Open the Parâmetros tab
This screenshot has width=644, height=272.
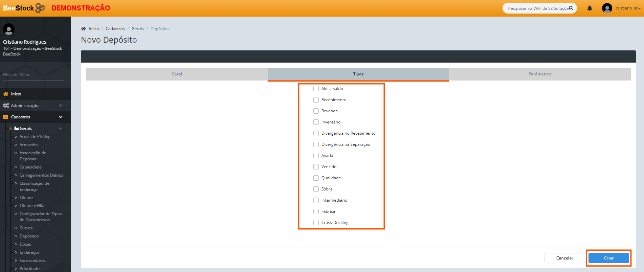tap(540, 74)
